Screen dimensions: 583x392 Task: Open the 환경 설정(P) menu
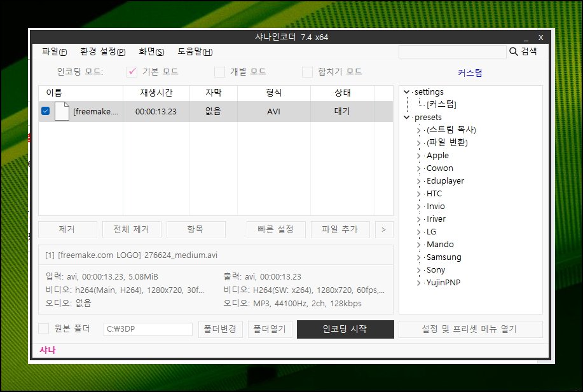coord(103,51)
